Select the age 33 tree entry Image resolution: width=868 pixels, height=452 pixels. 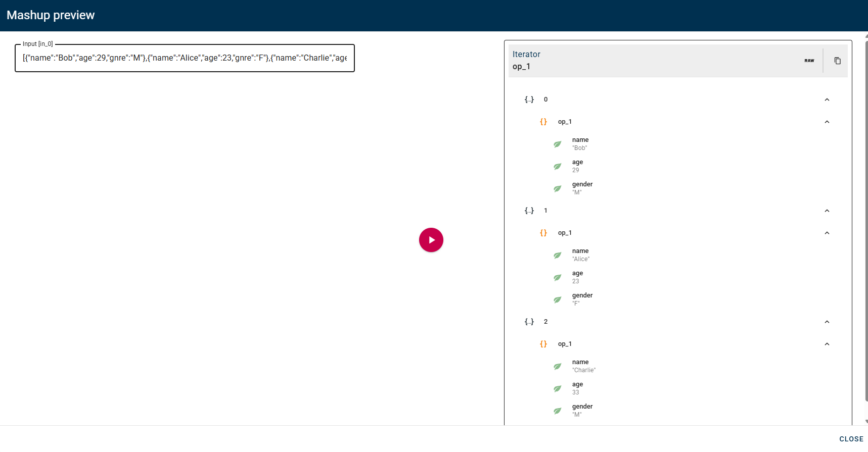tap(577, 388)
